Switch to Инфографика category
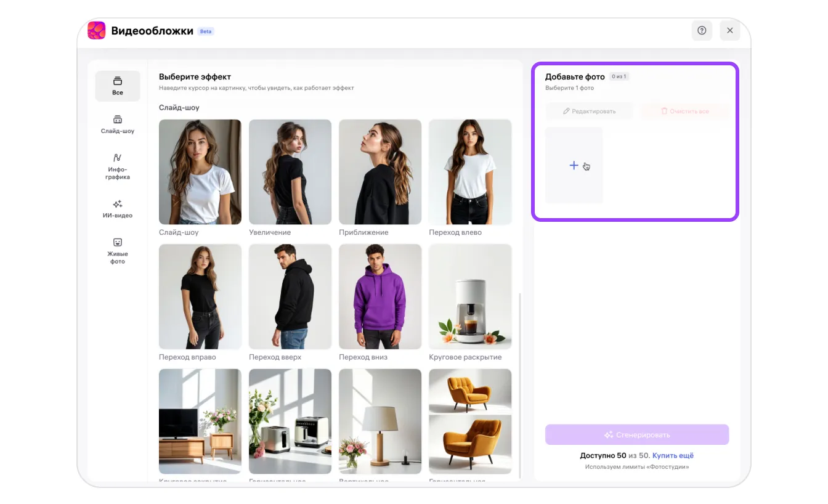The image size is (828, 504). (118, 167)
